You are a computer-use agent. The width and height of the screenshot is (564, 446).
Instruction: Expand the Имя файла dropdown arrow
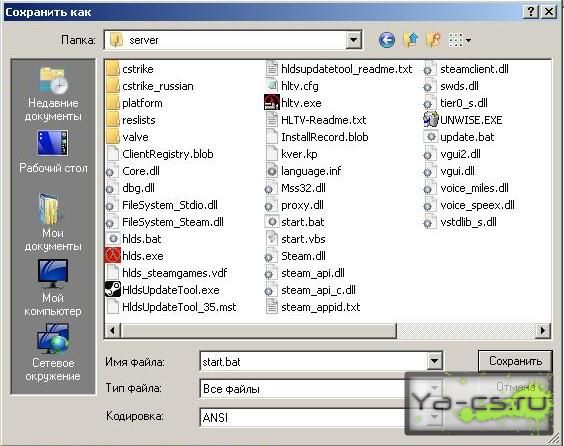point(435,361)
